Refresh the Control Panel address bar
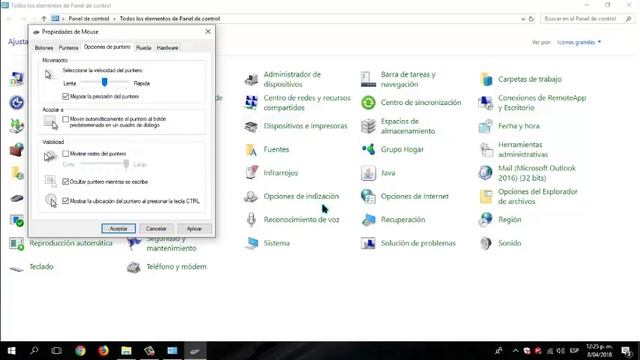Viewport: 640px width, 360px height. tap(531, 19)
